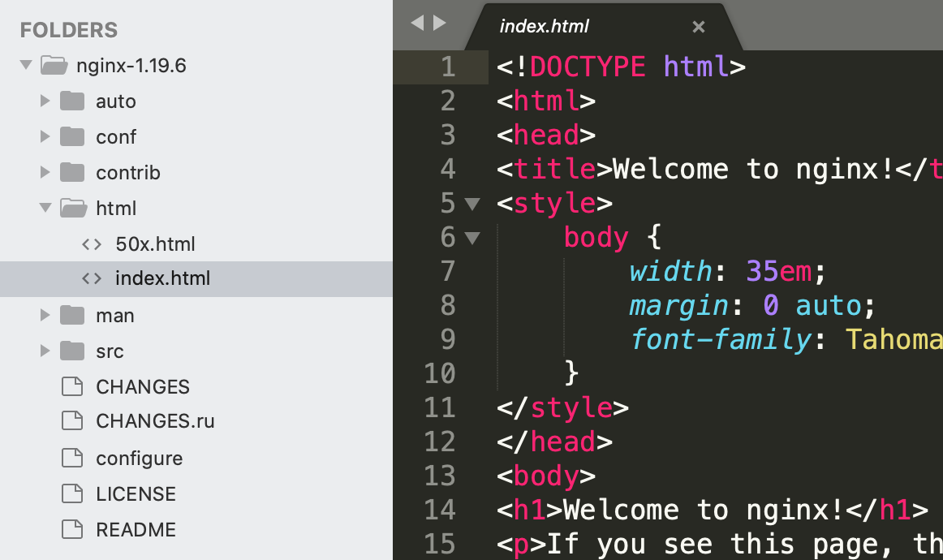Collapse the html folder arrow
The height and width of the screenshot is (560, 943).
pos(45,208)
